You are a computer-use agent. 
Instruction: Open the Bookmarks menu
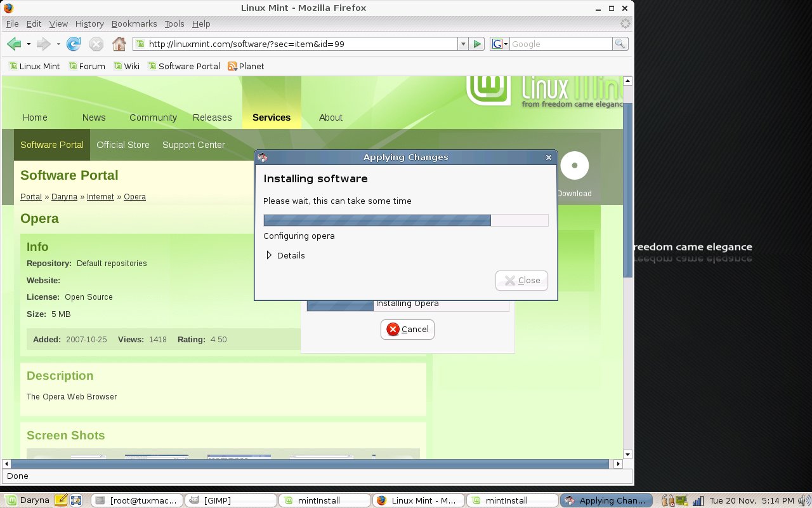(x=134, y=23)
